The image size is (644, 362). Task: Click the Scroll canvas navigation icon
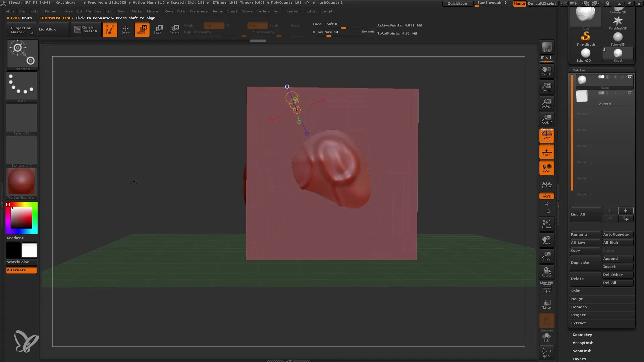pos(546,71)
